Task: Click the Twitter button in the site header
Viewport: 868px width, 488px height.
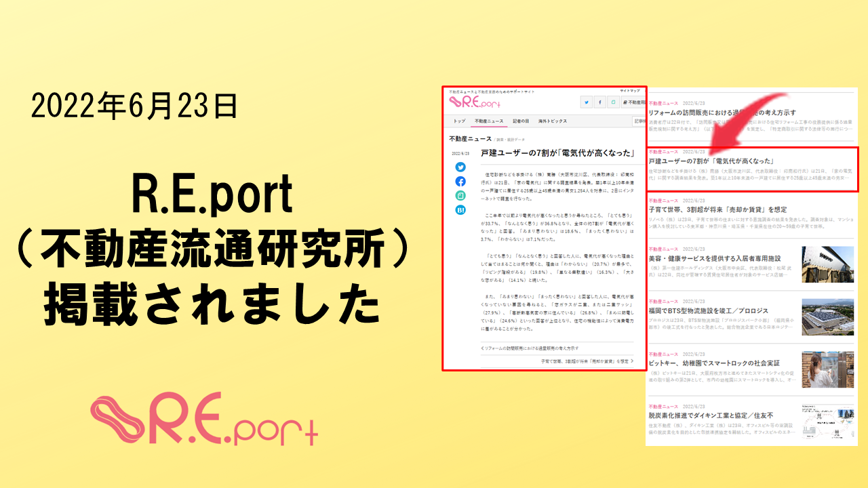Action: coord(587,102)
